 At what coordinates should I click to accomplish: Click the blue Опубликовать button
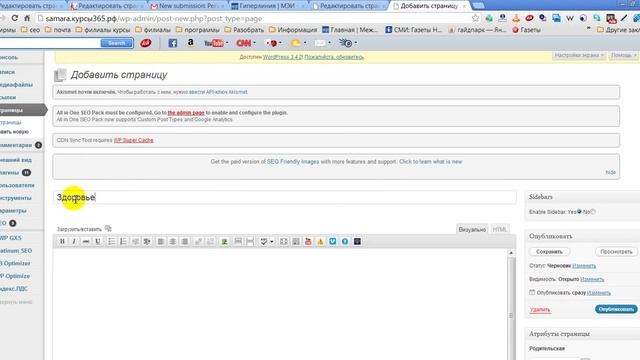616,309
